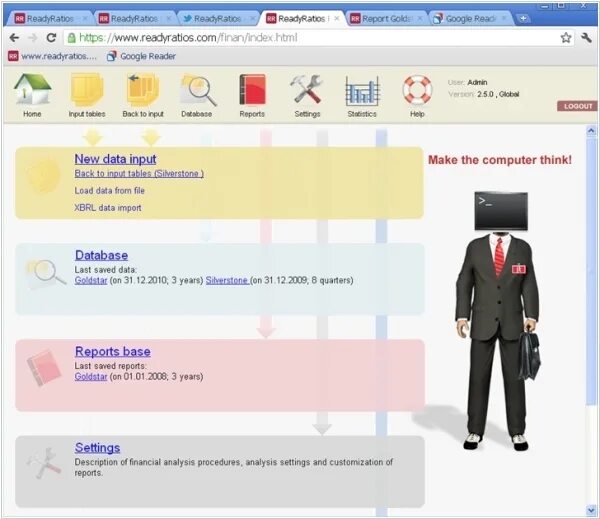Click the 'Make the computer think!' slogan
The image size is (600, 519).
pyautogui.click(x=500, y=160)
